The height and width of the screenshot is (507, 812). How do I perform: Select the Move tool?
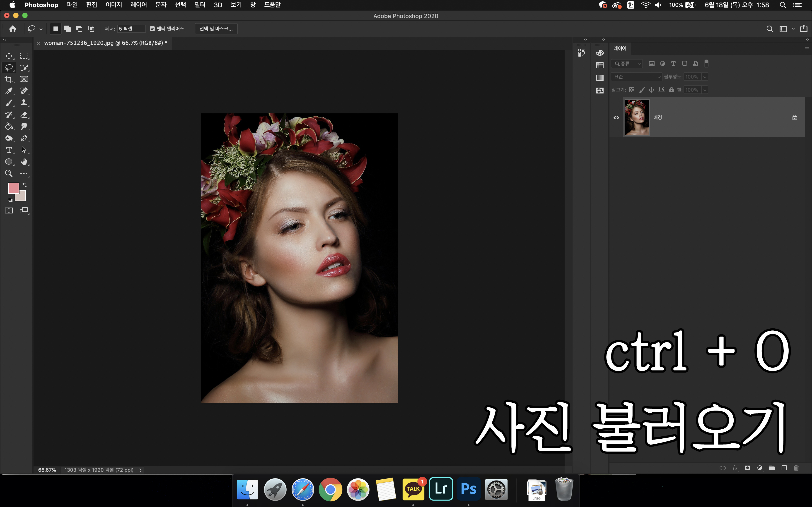pyautogui.click(x=9, y=56)
